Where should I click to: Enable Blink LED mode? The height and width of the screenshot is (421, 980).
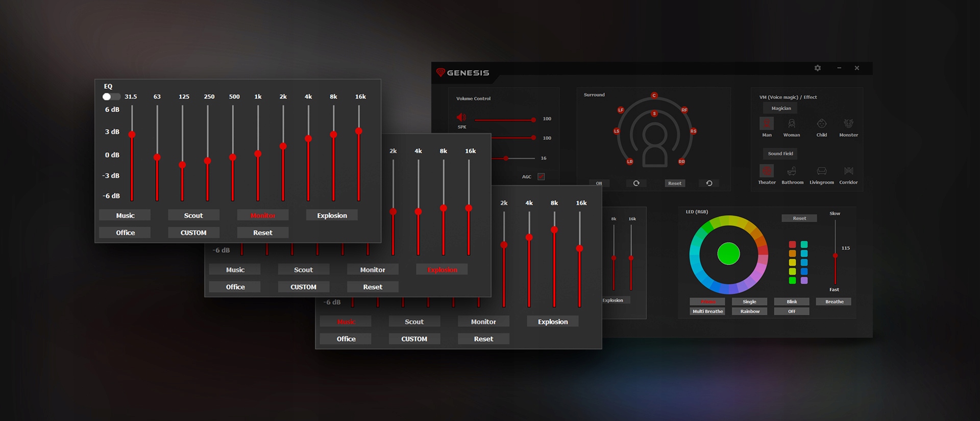click(792, 301)
